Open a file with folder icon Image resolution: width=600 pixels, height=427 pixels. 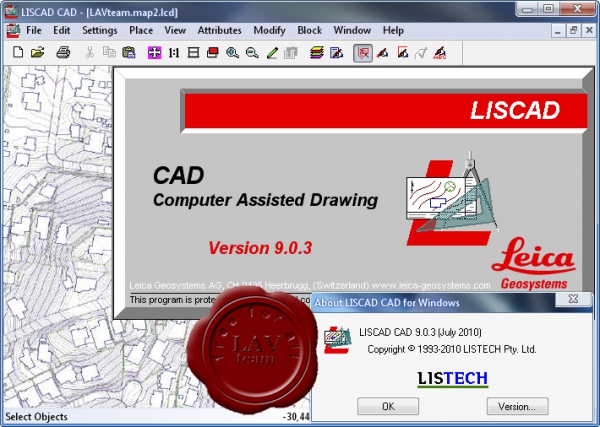coord(38,52)
